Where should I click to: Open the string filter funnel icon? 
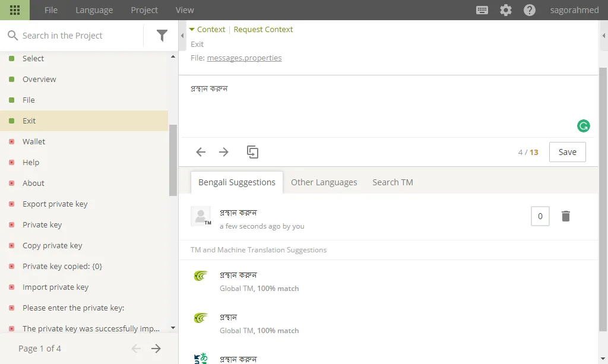[x=162, y=36]
